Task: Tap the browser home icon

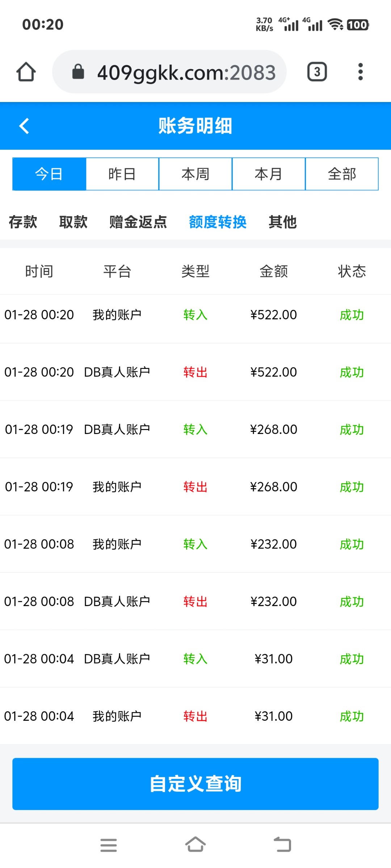Action: (x=26, y=72)
